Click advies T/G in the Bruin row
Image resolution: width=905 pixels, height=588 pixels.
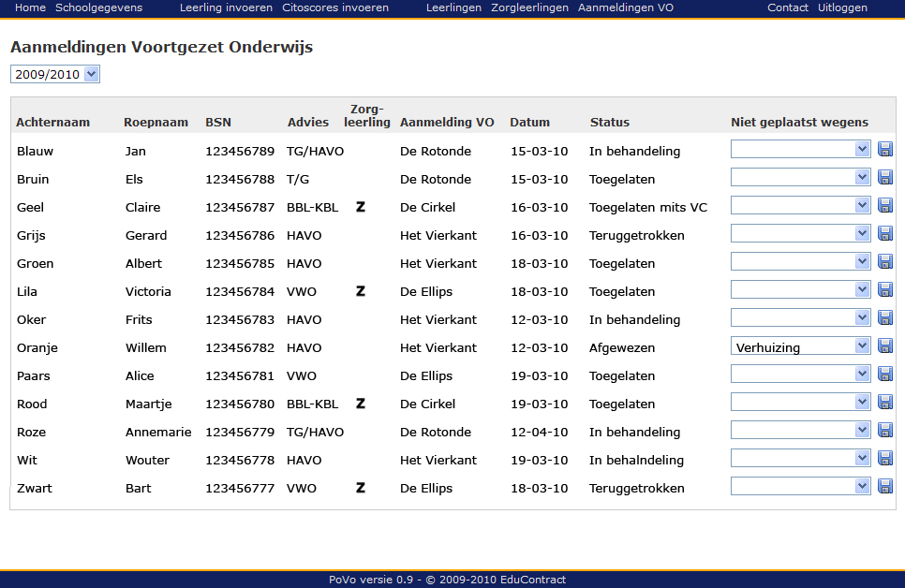point(298,180)
